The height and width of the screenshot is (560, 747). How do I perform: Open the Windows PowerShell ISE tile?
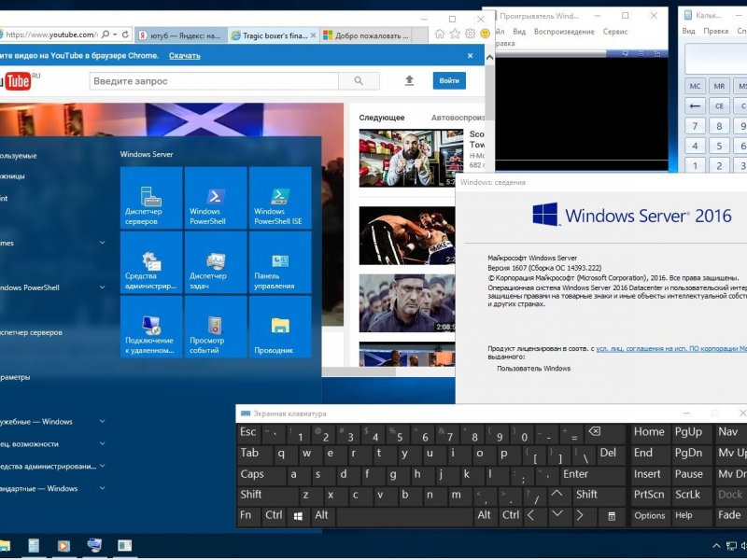coord(280,198)
